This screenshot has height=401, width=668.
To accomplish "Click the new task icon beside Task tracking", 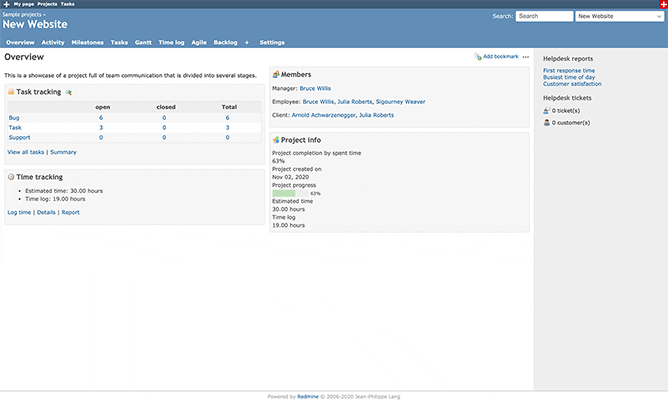I will coord(69,92).
